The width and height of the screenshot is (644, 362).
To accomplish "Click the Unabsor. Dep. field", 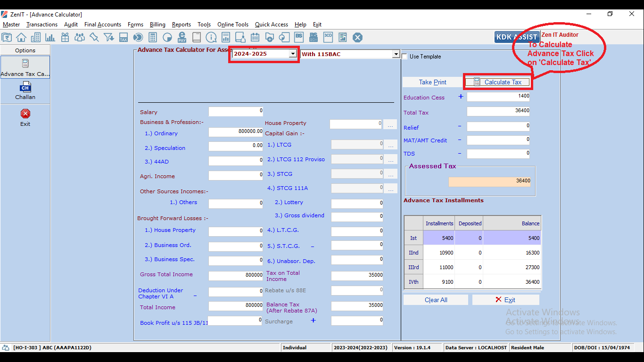I will [357, 260].
